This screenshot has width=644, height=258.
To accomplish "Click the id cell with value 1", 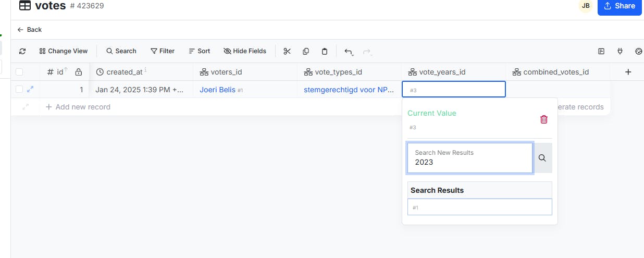I will (x=65, y=90).
